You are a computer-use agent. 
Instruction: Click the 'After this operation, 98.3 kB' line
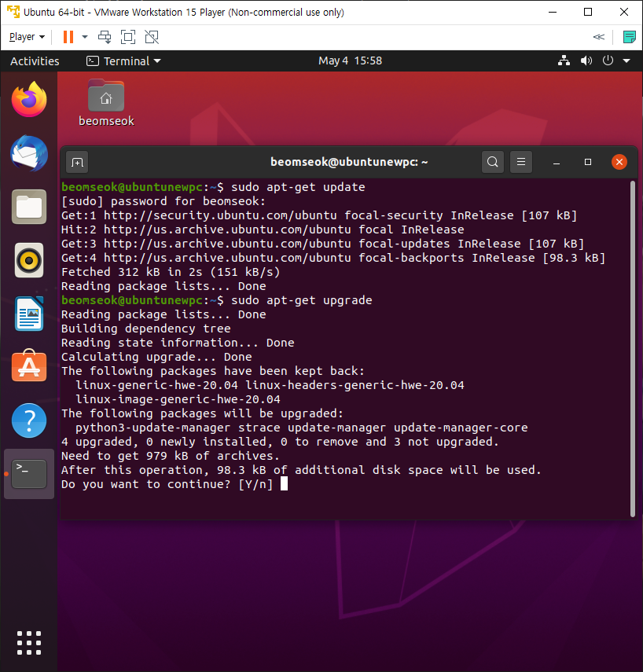coord(301,470)
